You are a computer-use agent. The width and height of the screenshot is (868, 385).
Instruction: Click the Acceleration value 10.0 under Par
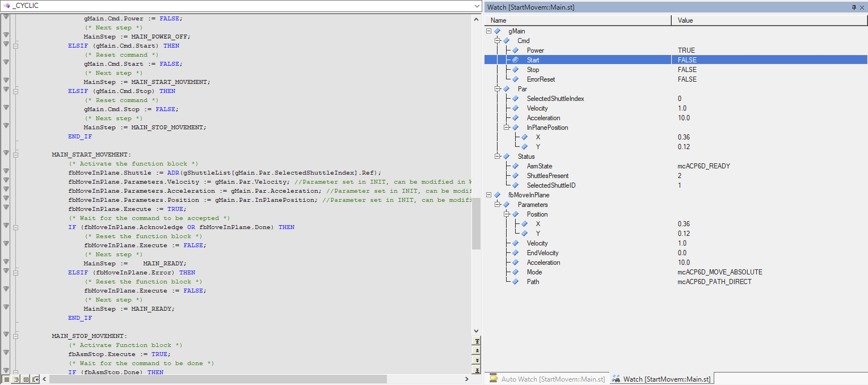point(684,118)
